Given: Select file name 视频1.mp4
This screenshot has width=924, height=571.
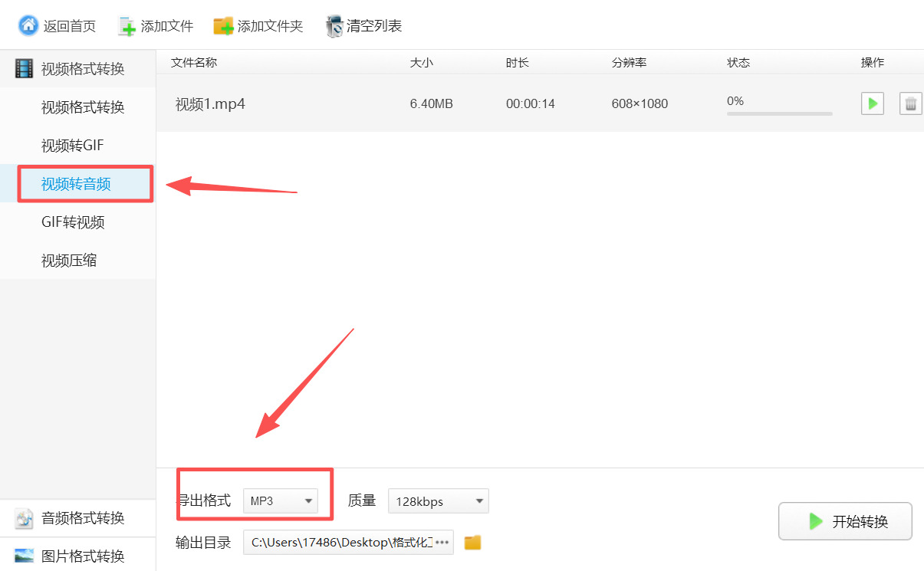Looking at the screenshot, I should click(210, 103).
